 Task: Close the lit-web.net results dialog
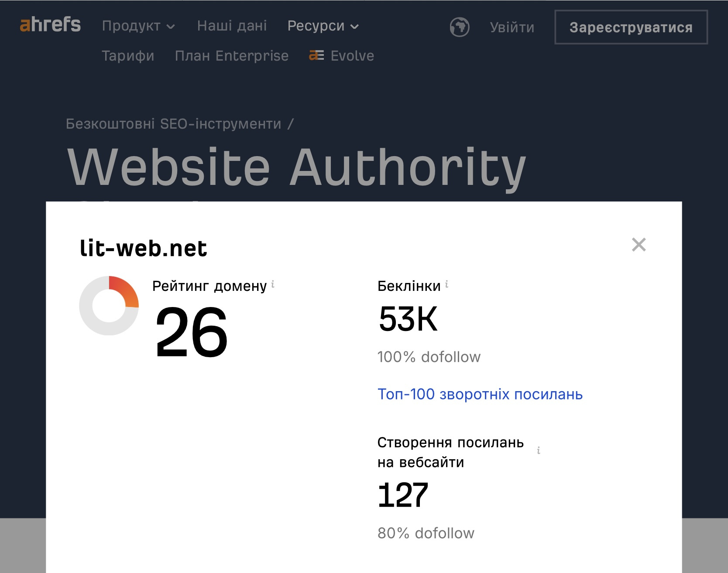coord(639,245)
